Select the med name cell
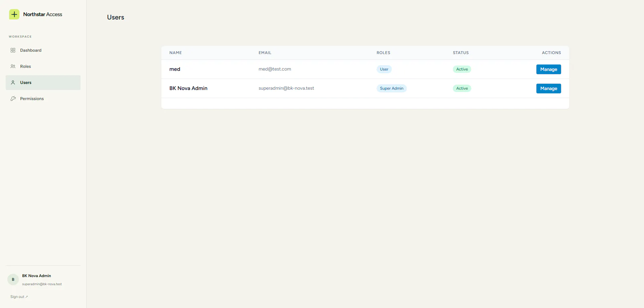This screenshot has width=644, height=308. (x=175, y=69)
